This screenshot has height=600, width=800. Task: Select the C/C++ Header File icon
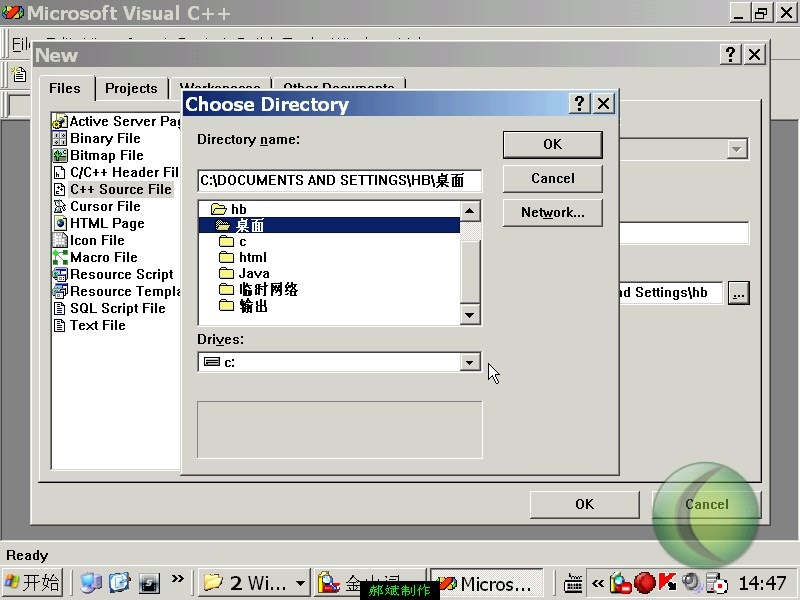coord(60,172)
